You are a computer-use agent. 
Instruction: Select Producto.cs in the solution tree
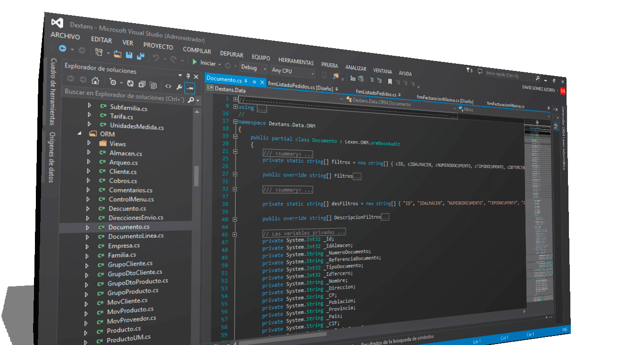tap(124, 329)
